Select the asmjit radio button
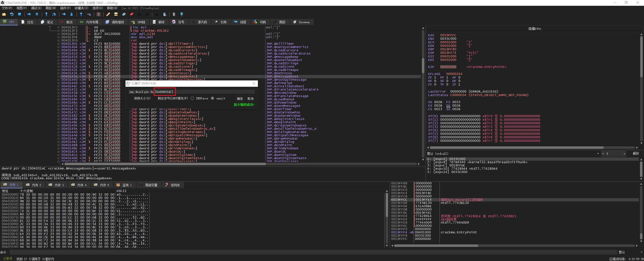The image size is (644, 261). [213, 98]
